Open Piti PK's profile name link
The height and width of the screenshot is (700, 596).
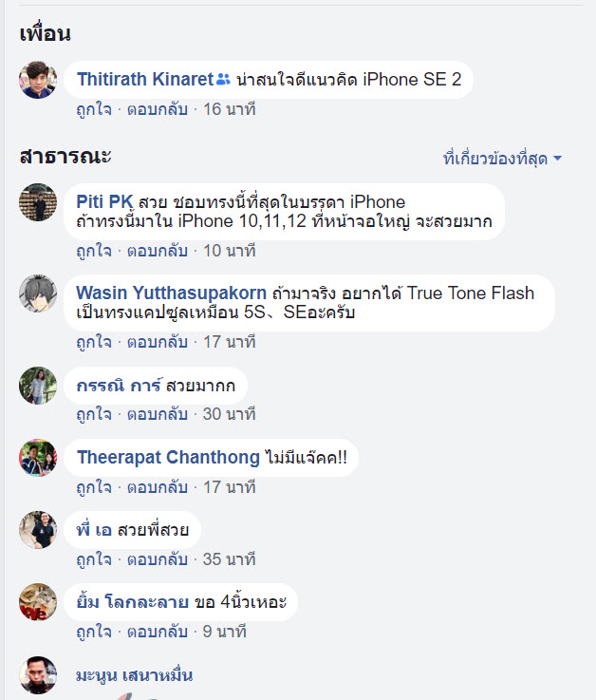(104, 201)
